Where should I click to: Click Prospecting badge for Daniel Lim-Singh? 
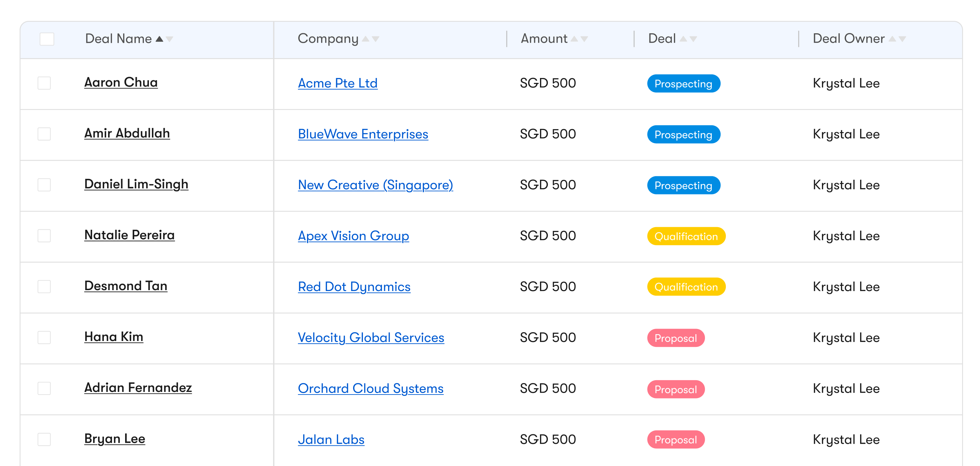click(x=684, y=185)
